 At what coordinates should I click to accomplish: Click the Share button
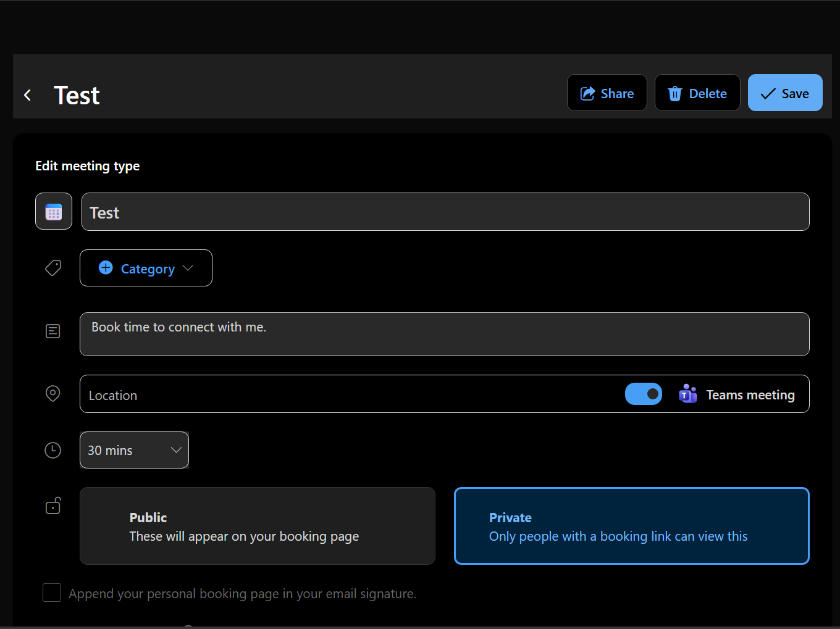coord(607,93)
